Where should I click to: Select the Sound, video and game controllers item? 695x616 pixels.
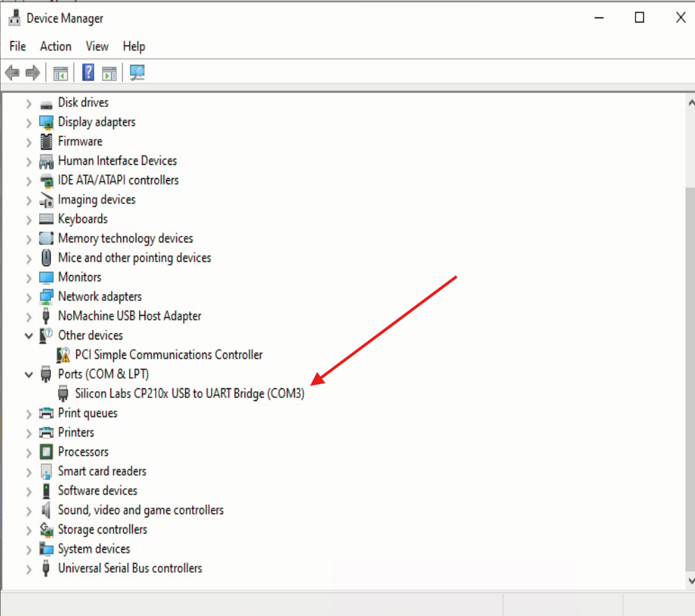(x=140, y=510)
